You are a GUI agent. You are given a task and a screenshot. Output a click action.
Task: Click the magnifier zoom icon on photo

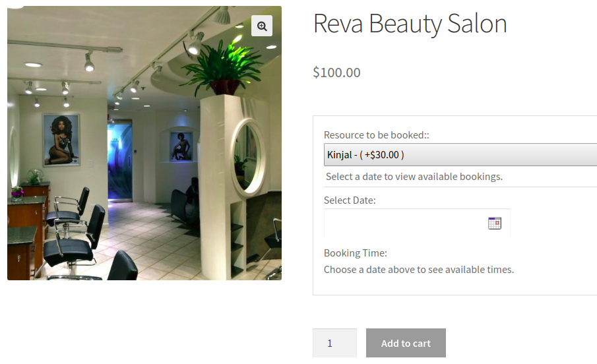pos(262,26)
